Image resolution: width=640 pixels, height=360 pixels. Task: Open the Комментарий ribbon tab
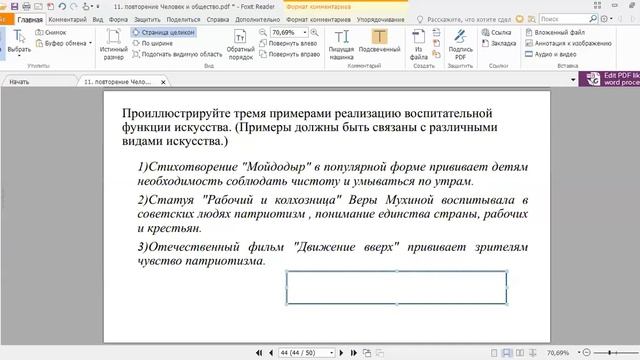pyautogui.click(x=67, y=19)
